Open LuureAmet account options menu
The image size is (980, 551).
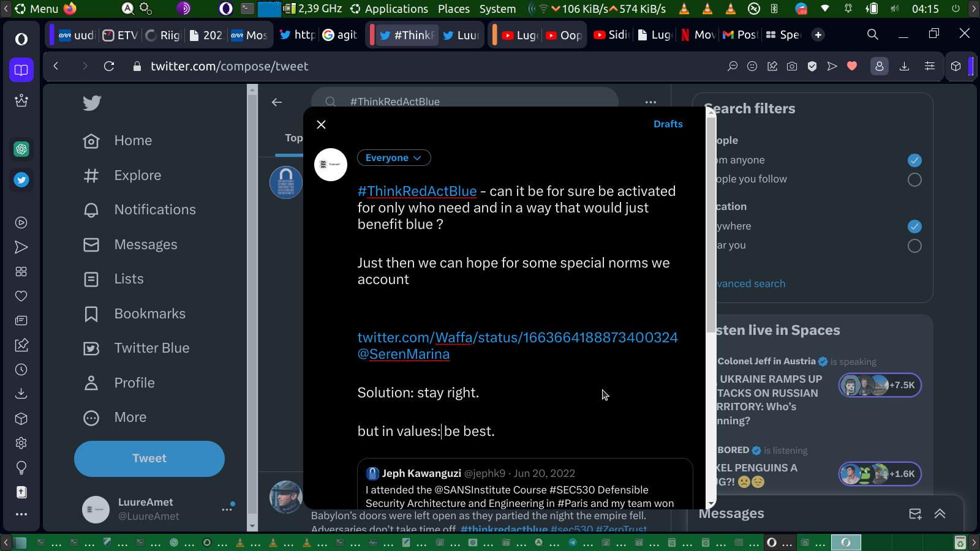pos(227,509)
